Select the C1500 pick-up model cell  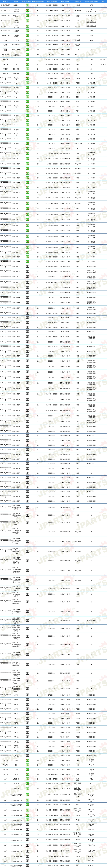coord(16,21)
